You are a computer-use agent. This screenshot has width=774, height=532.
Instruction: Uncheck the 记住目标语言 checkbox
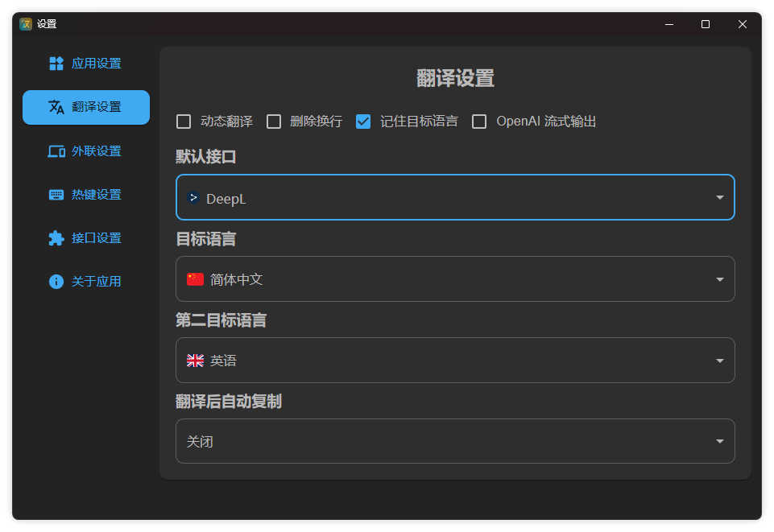pos(363,122)
